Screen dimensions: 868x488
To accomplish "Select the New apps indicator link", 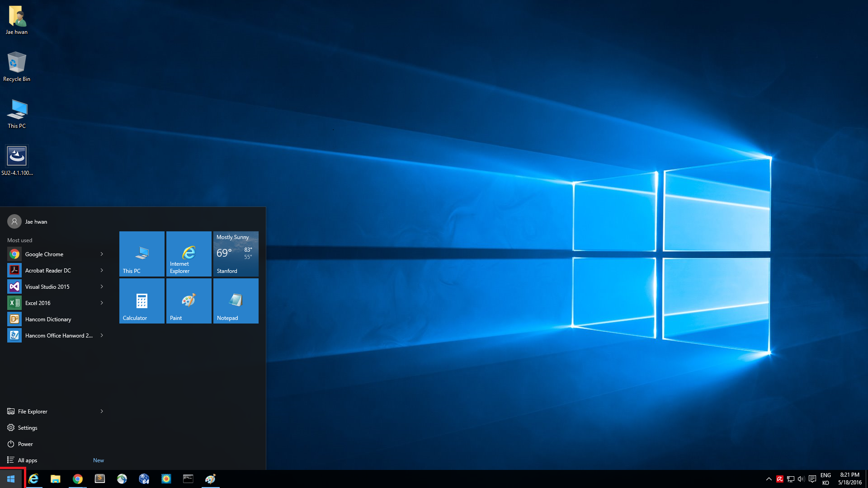I will pyautogui.click(x=99, y=460).
